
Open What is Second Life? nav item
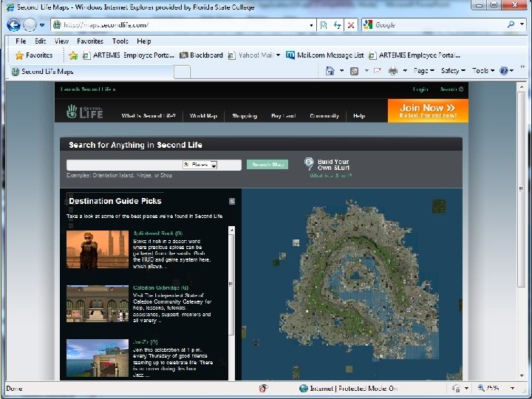pos(149,116)
